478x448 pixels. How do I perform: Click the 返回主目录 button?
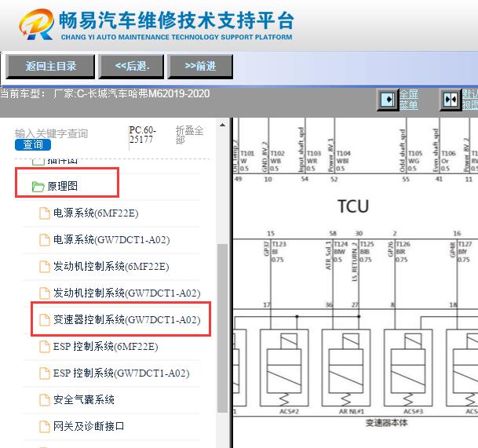click(x=50, y=67)
